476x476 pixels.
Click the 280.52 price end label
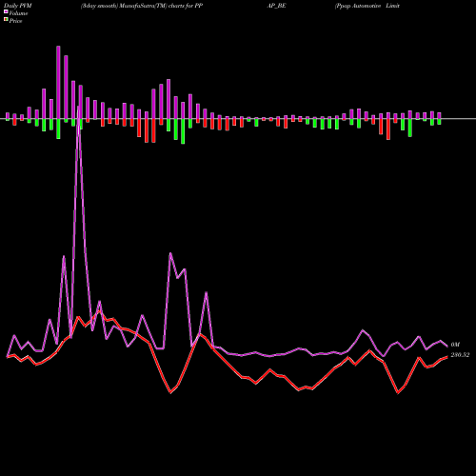[x=460, y=355]
